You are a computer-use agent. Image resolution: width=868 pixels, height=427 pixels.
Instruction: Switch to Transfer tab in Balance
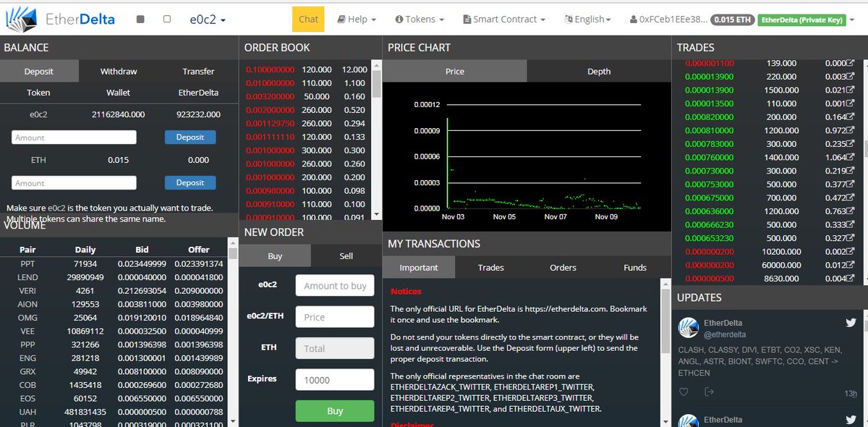[x=198, y=71]
